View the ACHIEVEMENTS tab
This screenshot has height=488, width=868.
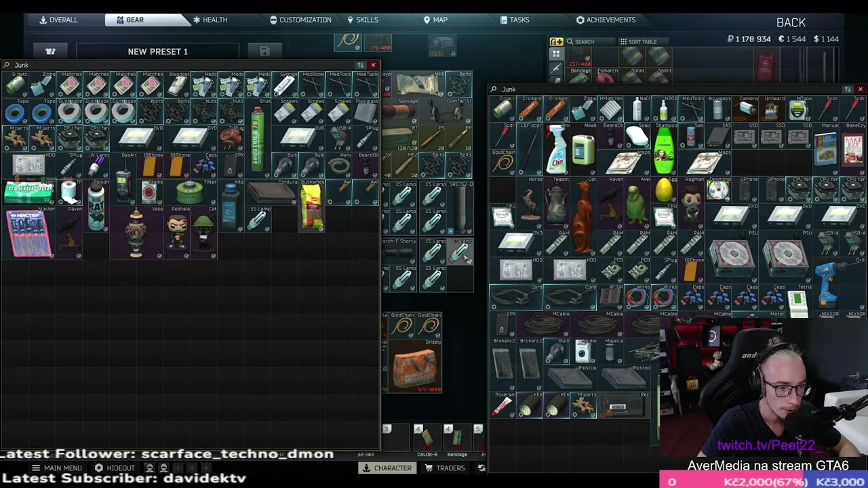[x=606, y=20]
